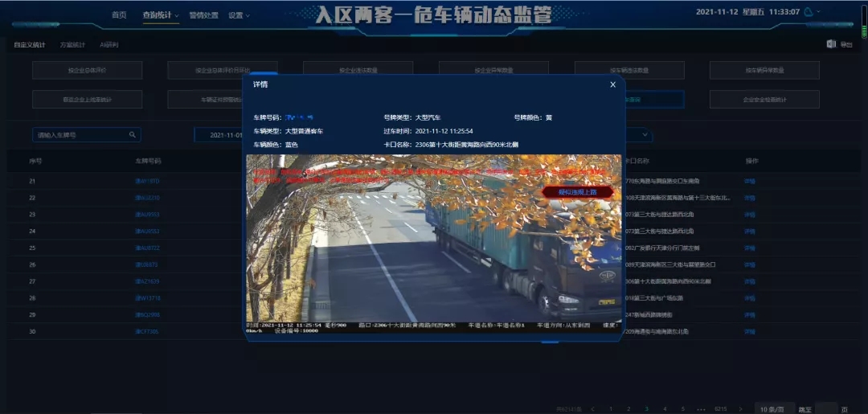Click the blue plate number link in 详情 dialog
This screenshot has height=414, width=868.
coord(300,117)
